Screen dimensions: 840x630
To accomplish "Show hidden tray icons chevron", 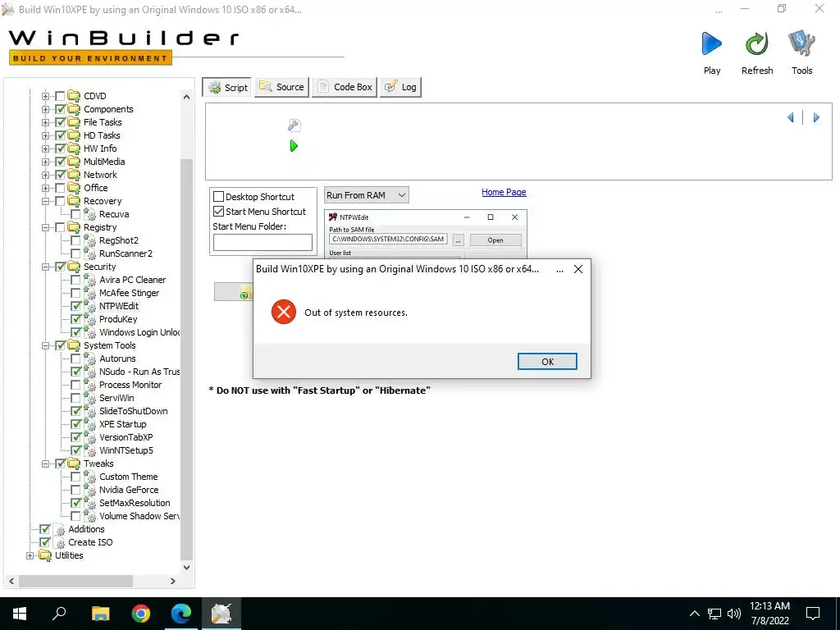I will coord(694,614).
